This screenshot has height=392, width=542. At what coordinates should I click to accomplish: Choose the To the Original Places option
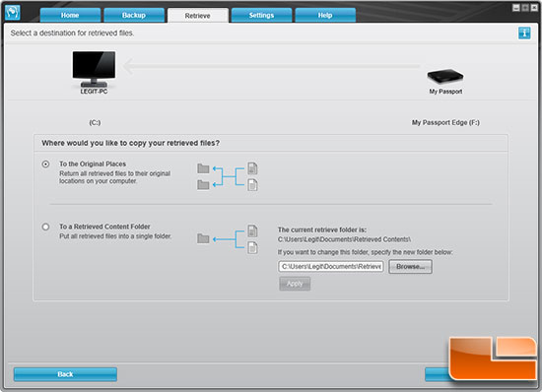pos(45,164)
